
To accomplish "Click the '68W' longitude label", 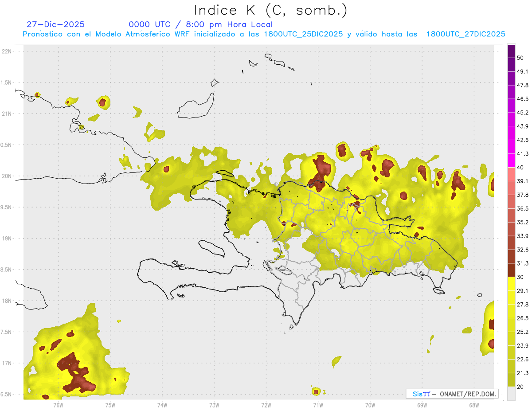I will [x=473, y=405].
